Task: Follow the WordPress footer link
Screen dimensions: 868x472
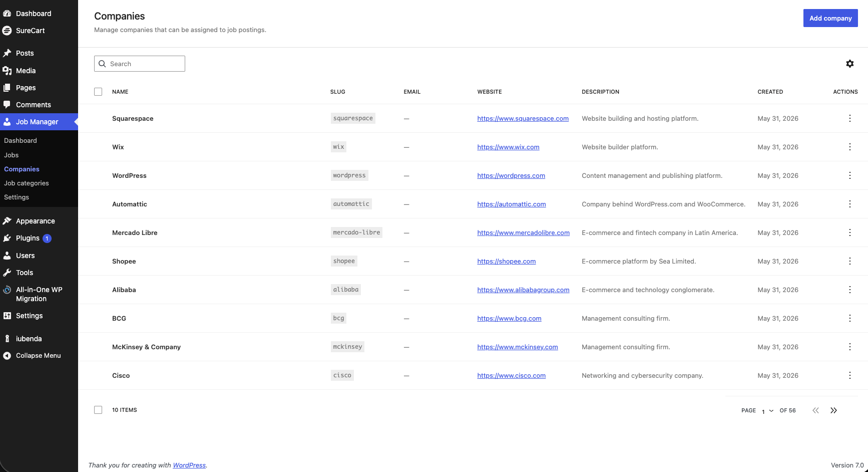Action: tap(189, 465)
